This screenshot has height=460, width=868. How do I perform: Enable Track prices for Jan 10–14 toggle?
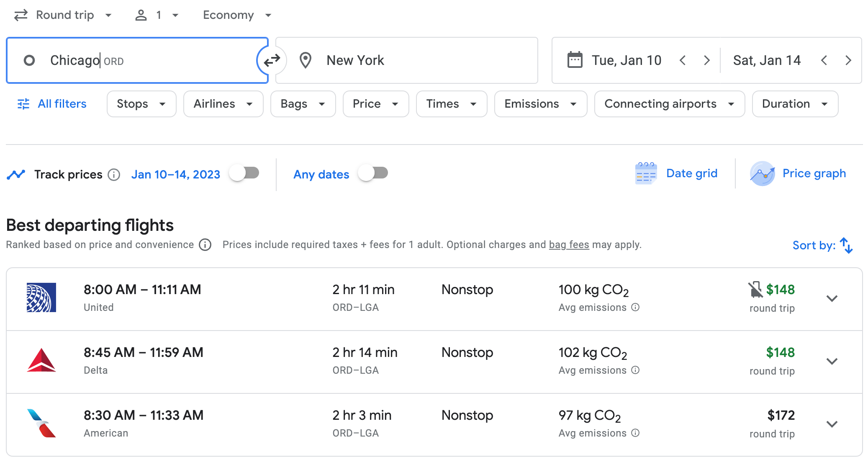click(245, 173)
